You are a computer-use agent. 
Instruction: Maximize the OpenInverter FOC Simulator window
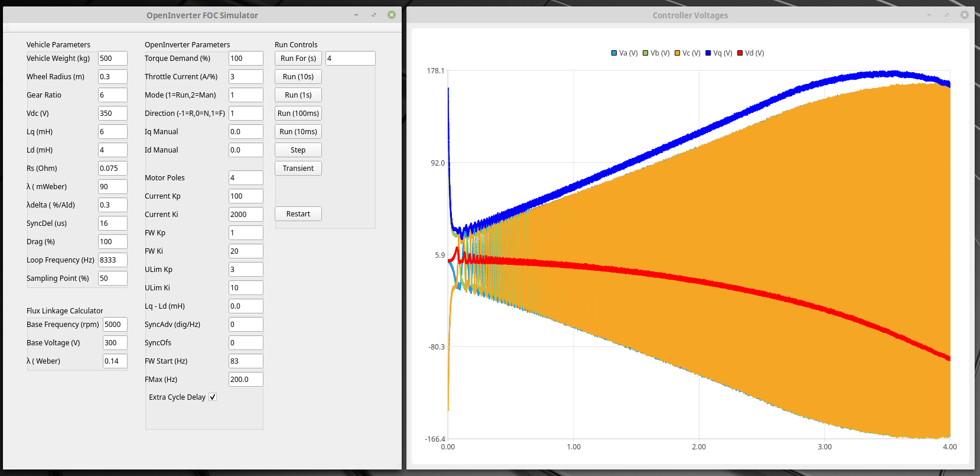pyautogui.click(x=374, y=15)
